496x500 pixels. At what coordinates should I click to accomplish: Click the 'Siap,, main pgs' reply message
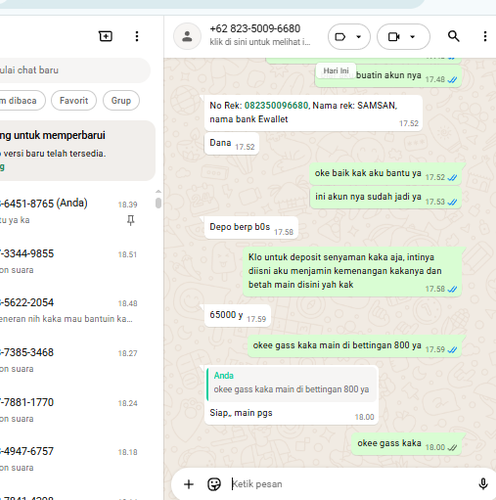pos(291,395)
